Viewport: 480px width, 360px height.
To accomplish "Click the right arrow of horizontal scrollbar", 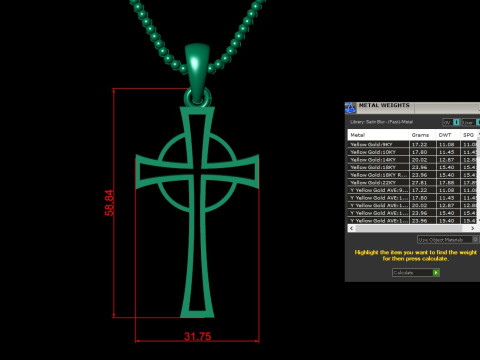I will [472, 228].
